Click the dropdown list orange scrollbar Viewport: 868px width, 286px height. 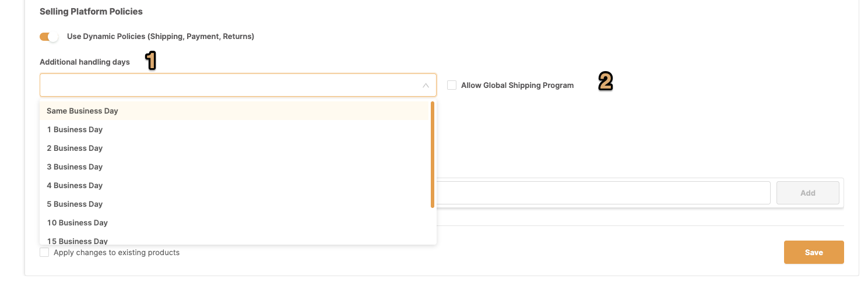[432, 154]
